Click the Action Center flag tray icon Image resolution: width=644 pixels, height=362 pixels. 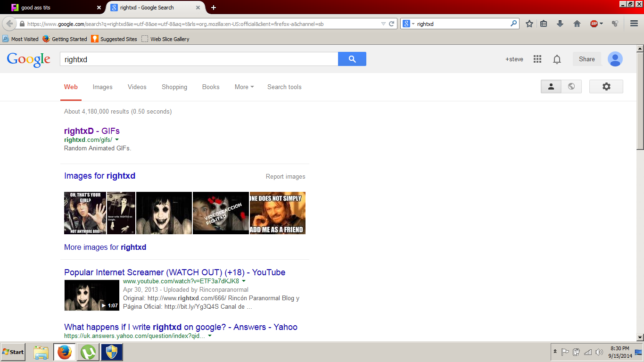click(565, 352)
